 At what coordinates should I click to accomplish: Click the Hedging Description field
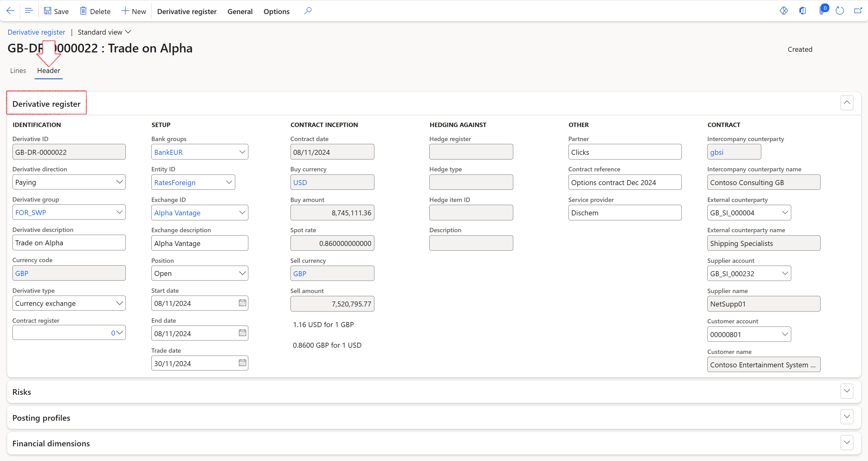click(471, 243)
